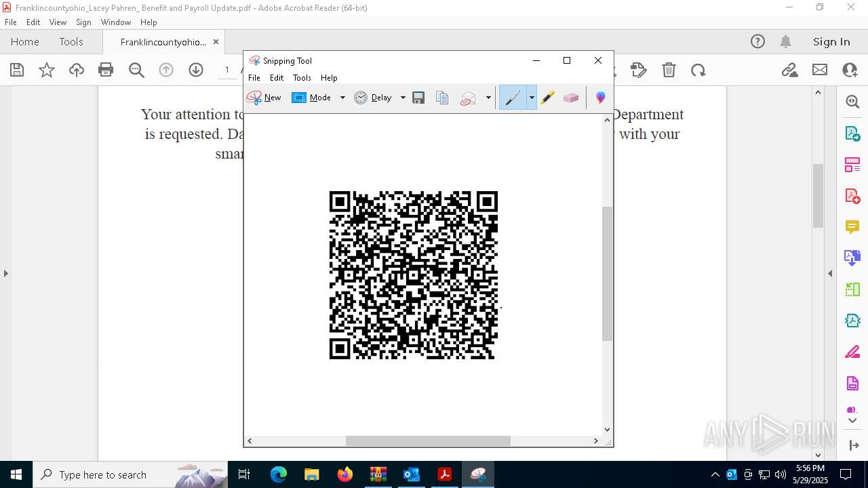The width and height of the screenshot is (868, 488).
Task: Select the Eraser tool
Action: point(571,98)
